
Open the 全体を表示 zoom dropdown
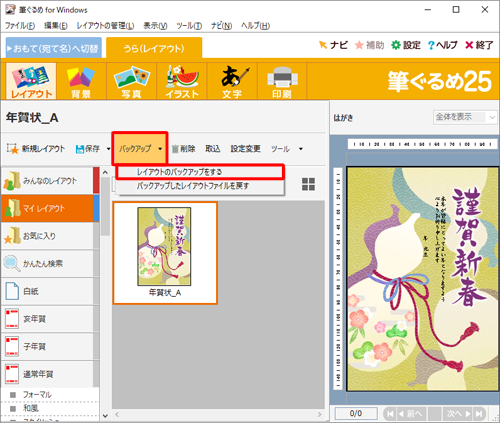pos(465,117)
